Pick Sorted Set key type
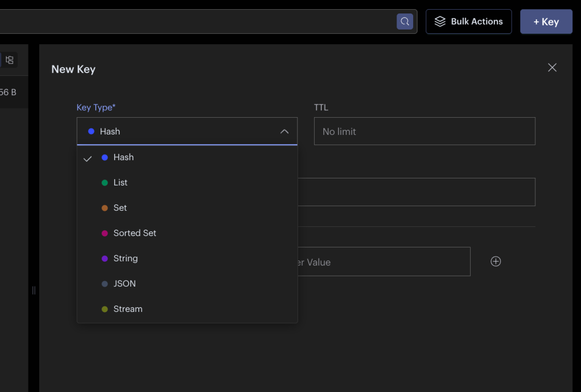This screenshot has width=581, height=392. click(187, 233)
